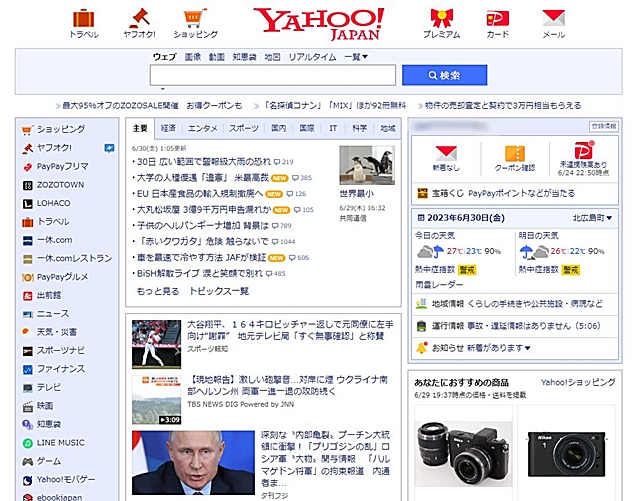
Task: Open LINE MUSIC in the left sidebar
Action: click(x=60, y=443)
